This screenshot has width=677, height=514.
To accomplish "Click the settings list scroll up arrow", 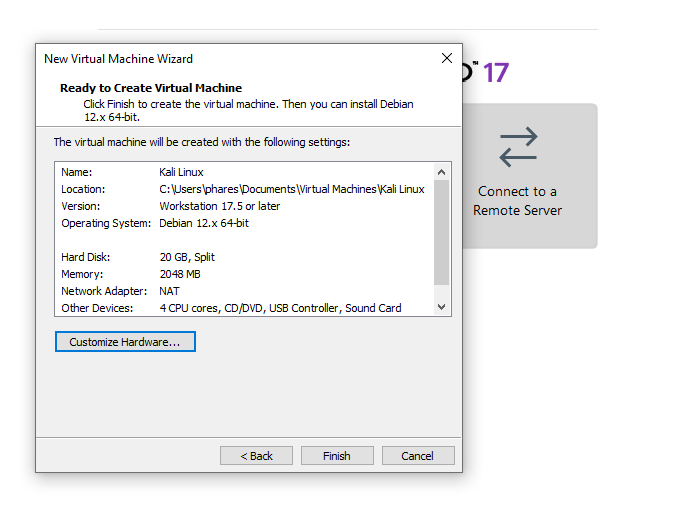I will click(x=441, y=172).
